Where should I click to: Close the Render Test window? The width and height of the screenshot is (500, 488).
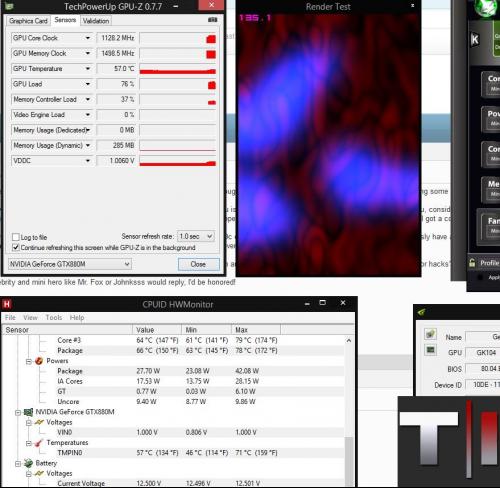pos(412,5)
